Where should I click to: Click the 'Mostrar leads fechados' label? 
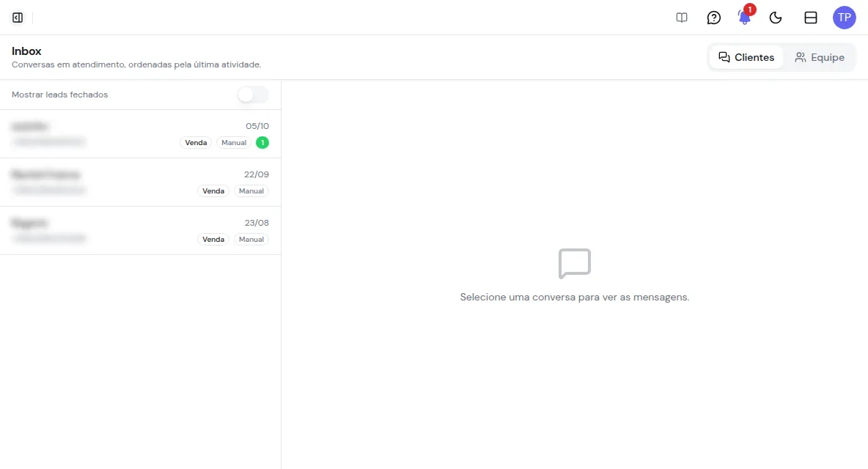click(60, 95)
